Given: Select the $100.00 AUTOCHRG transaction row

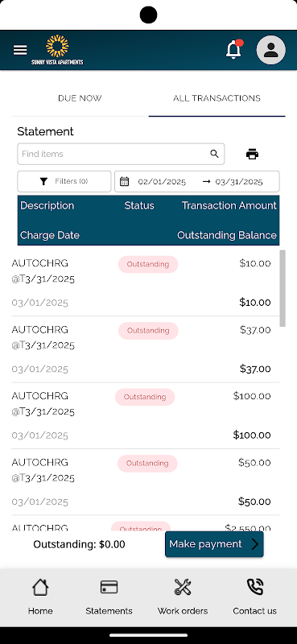Looking at the screenshot, I should (x=146, y=415).
